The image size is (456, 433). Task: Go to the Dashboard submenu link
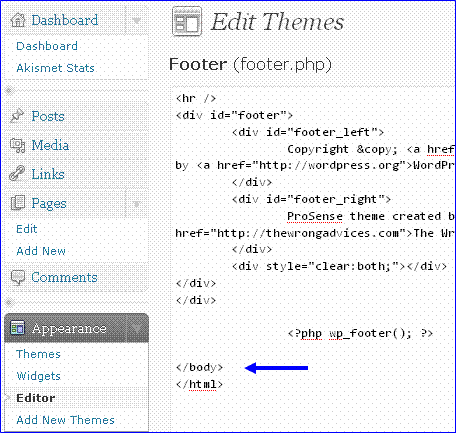[x=47, y=46]
